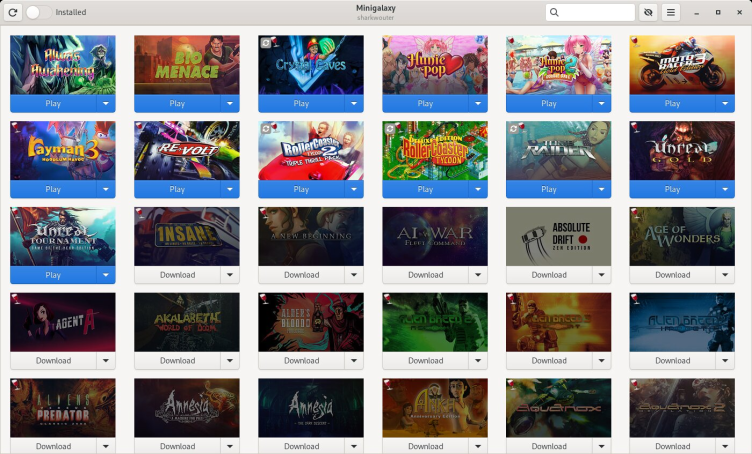Toggle the Installed filter switch

click(x=38, y=12)
